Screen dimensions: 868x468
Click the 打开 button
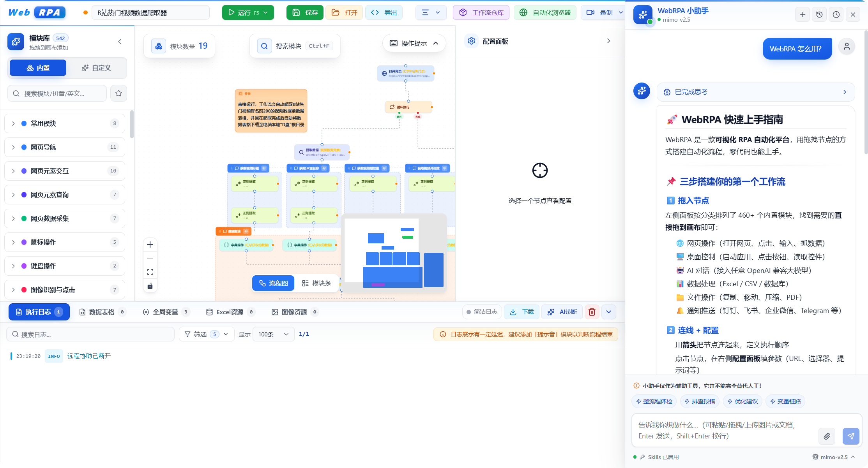click(344, 12)
